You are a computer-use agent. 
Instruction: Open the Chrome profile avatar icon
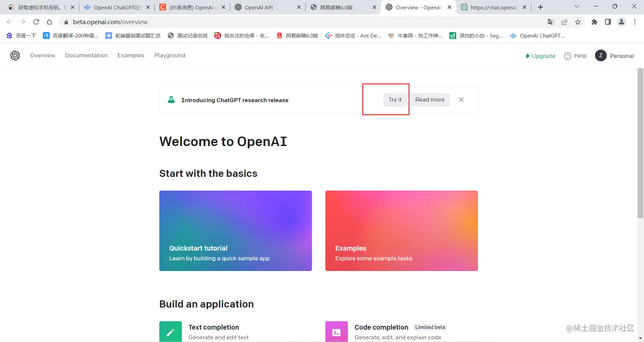coord(622,22)
